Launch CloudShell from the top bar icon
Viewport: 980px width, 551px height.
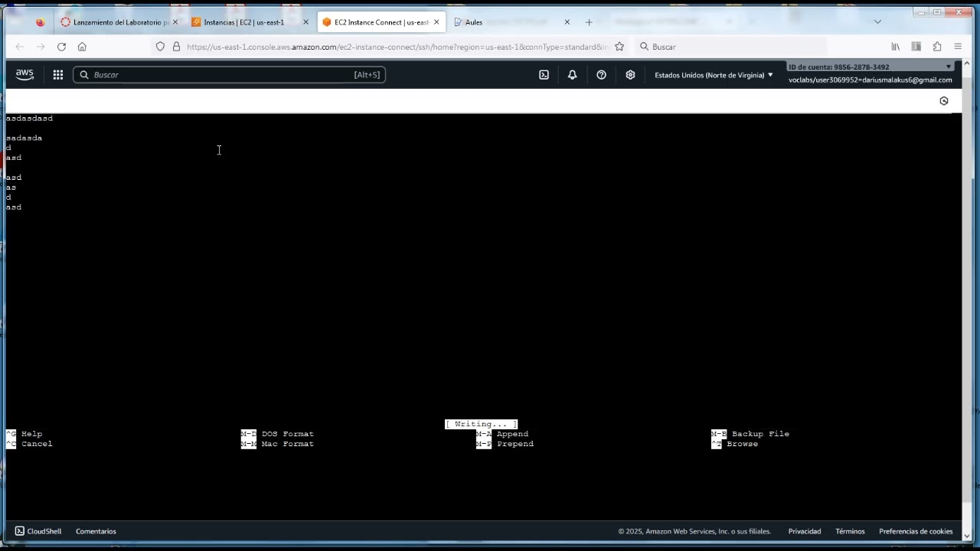(544, 75)
